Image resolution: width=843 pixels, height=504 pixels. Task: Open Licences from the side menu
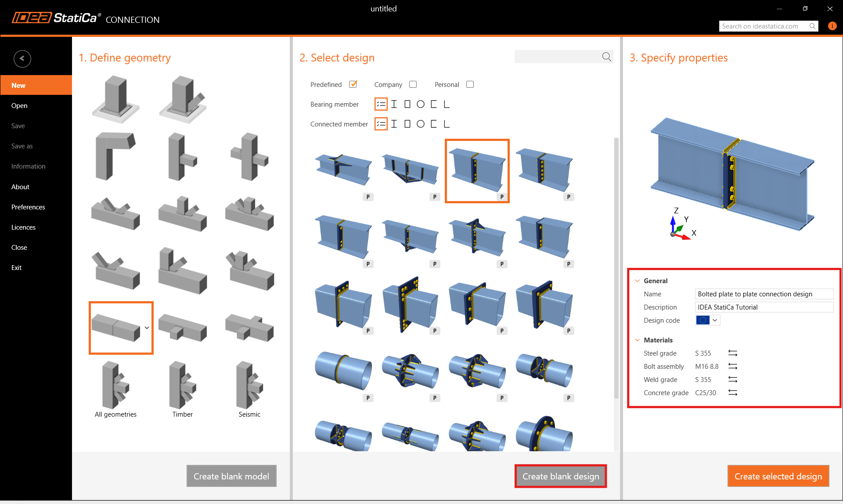(x=23, y=227)
